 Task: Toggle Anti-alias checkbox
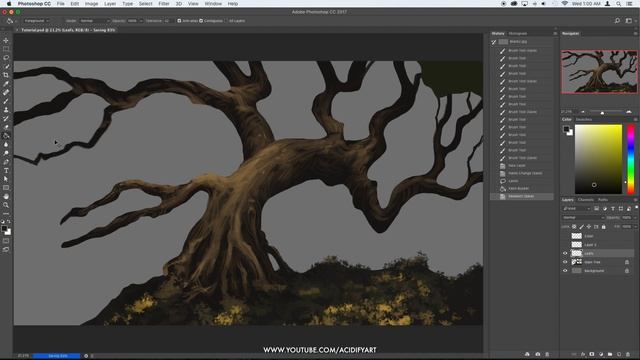coord(179,21)
